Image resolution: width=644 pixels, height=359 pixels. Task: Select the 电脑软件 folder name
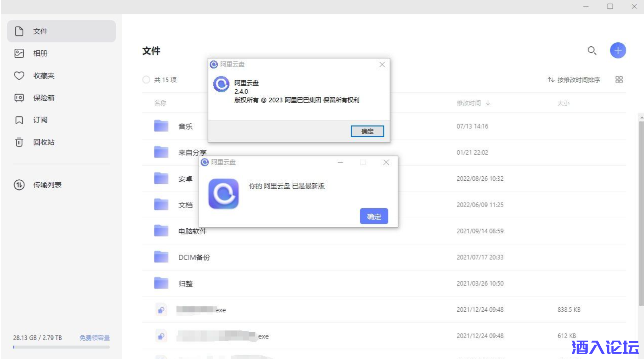[192, 231]
